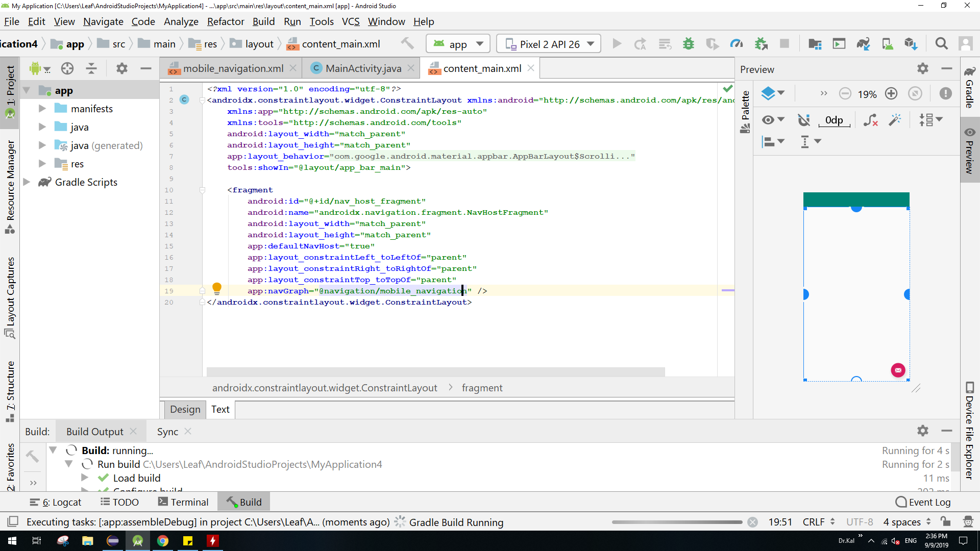Hide the Project panel with minus icon
Image resolution: width=980 pixels, height=551 pixels.
(146, 68)
